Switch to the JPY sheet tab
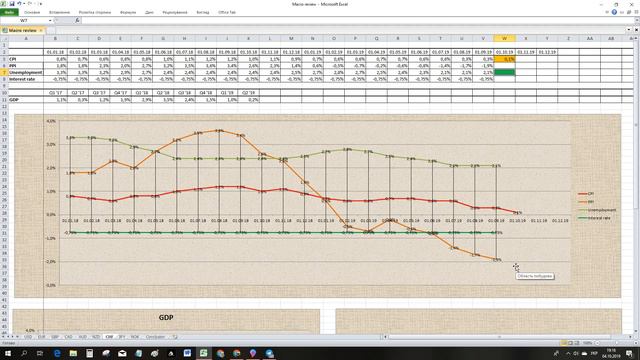This screenshot has height=360, width=640. click(x=122, y=337)
